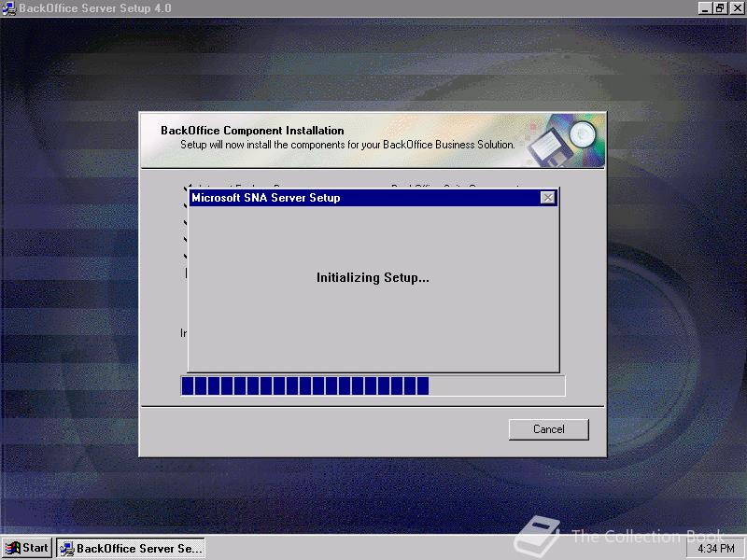The image size is (747, 560).
Task: Click the Microsoft SNA Server Setup title bar
Action: click(373, 198)
